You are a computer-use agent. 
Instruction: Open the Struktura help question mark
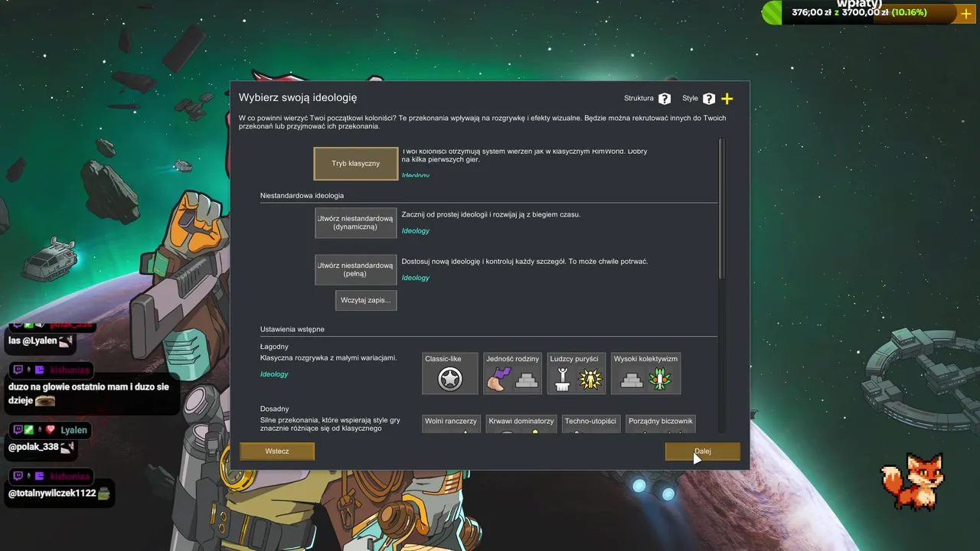click(x=665, y=99)
